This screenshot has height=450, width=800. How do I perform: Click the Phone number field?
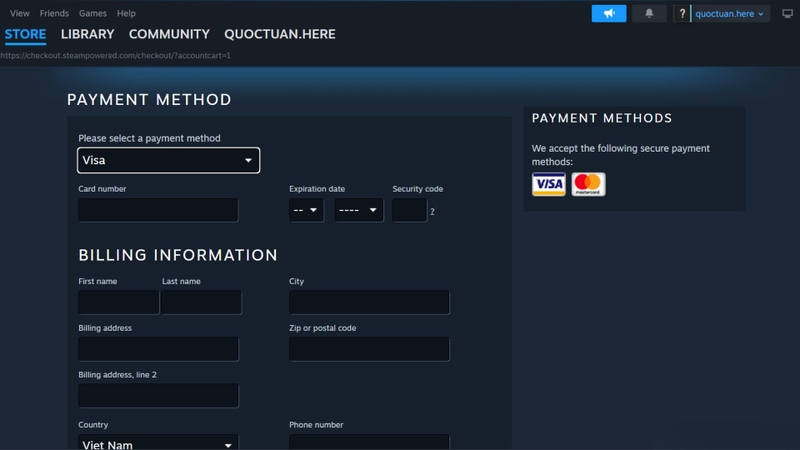coord(369,442)
